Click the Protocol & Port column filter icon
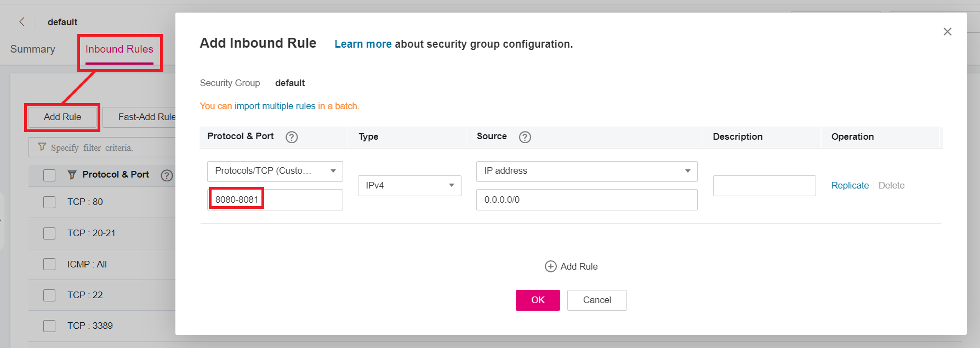The width and height of the screenshot is (980, 348). (x=72, y=175)
